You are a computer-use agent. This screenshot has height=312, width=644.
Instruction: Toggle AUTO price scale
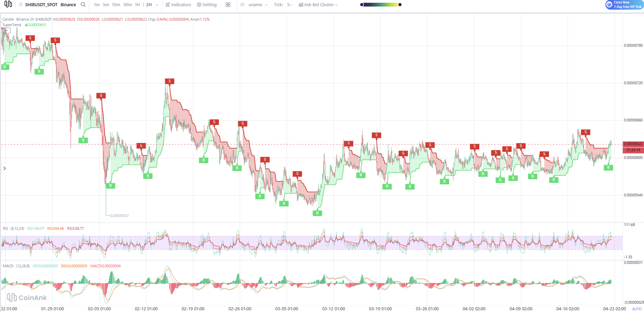(x=636, y=309)
